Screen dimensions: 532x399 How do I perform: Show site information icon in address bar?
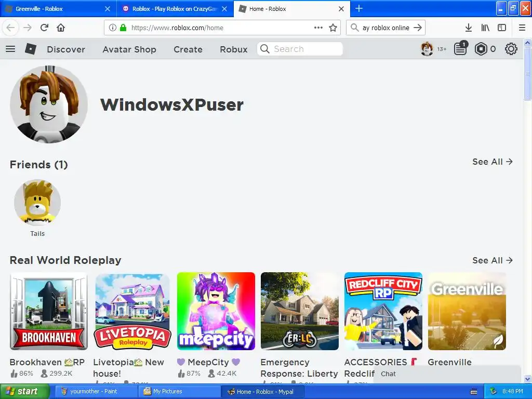click(x=113, y=28)
